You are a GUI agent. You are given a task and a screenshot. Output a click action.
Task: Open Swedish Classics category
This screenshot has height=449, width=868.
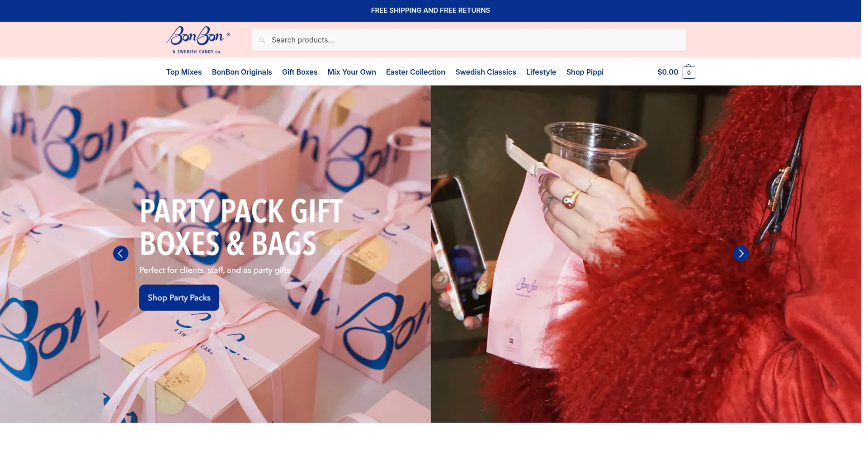[x=486, y=72]
